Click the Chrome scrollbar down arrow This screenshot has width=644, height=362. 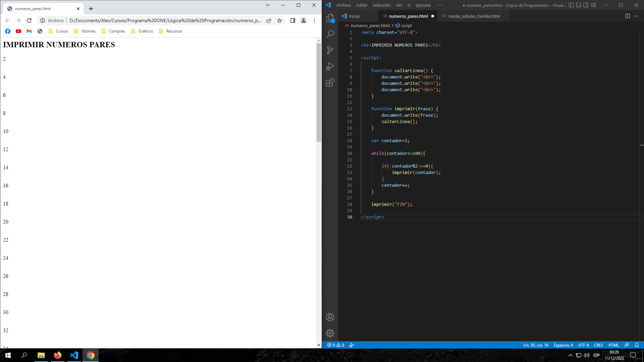click(319, 345)
